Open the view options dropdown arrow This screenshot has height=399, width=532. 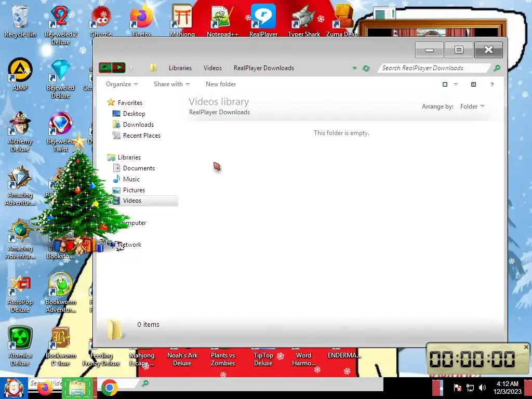click(x=456, y=85)
